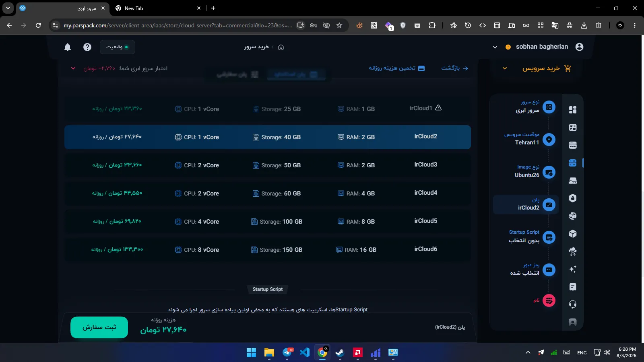Open the cloud robot icon in the sidebar

click(573, 251)
